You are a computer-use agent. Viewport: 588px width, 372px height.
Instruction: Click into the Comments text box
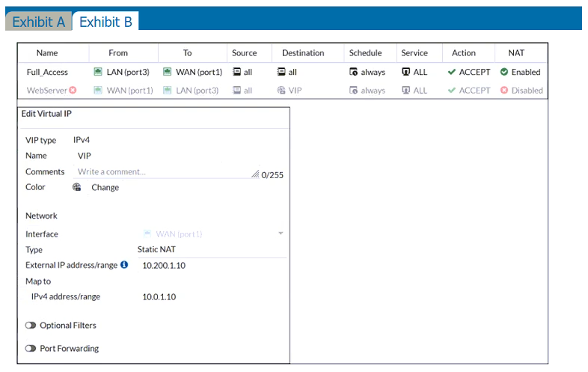click(167, 171)
